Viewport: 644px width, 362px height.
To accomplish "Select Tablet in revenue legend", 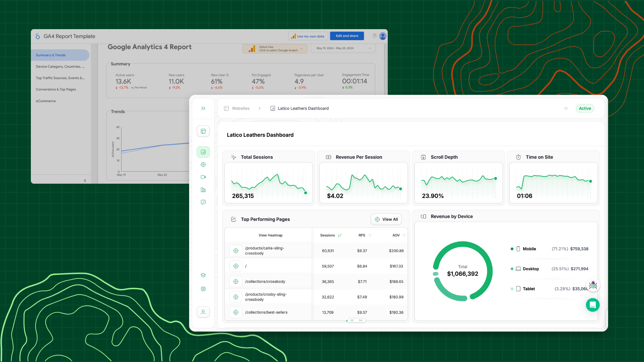I will [x=549, y=289].
